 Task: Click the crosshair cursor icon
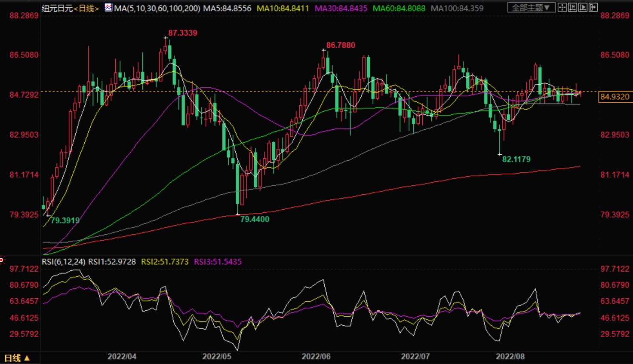[562, 8]
